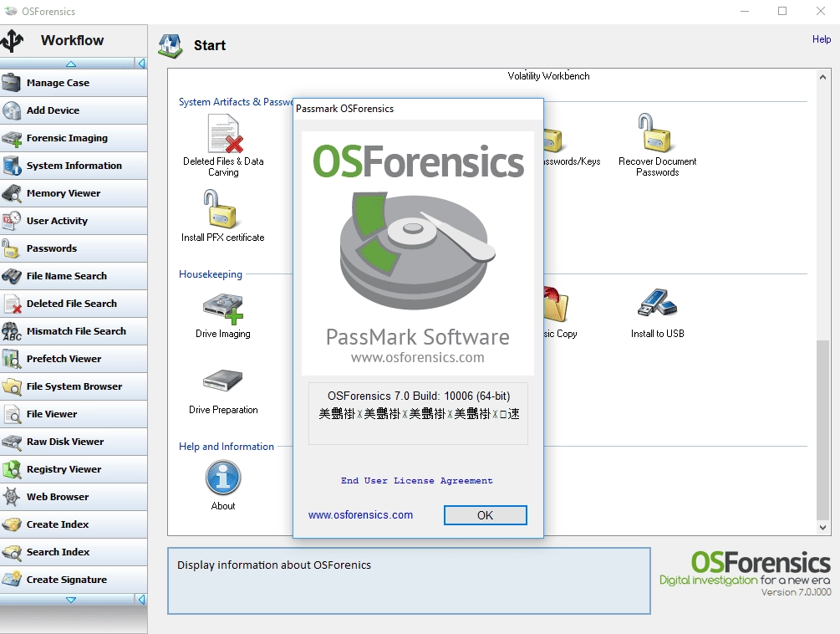Open File Name Search
Image resolution: width=840 pixels, height=634 pixels.
click(x=74, y=276)
